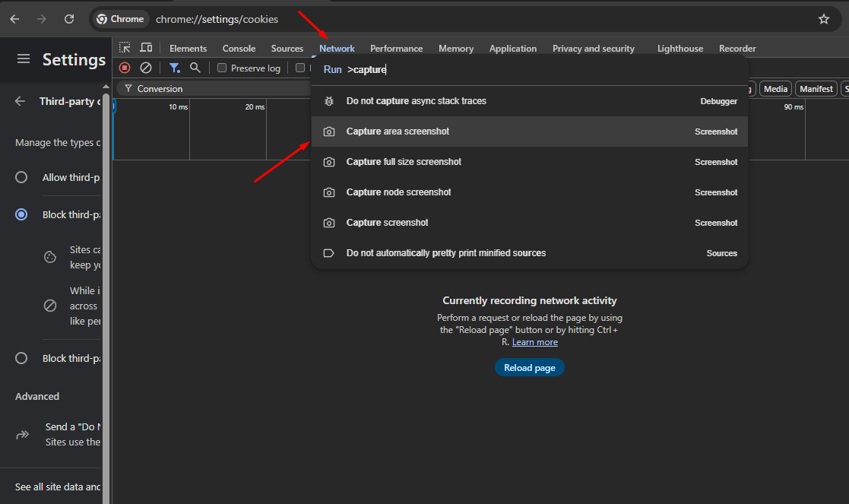Viewport: 849px width, 504px height.
Task: Switch to the Lighthouse tab
Action: tap(680, 48)
